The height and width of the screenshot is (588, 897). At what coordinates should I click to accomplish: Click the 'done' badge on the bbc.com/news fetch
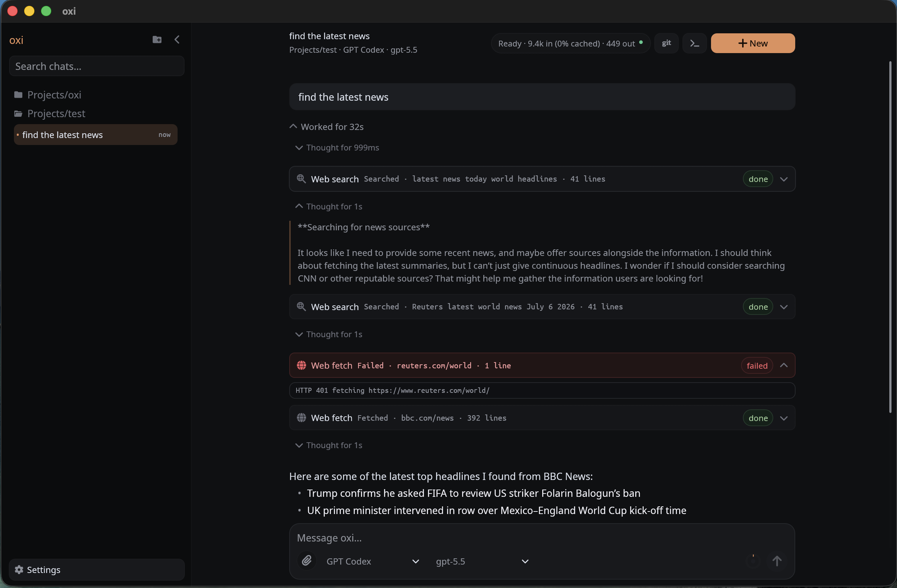point(758,418)
